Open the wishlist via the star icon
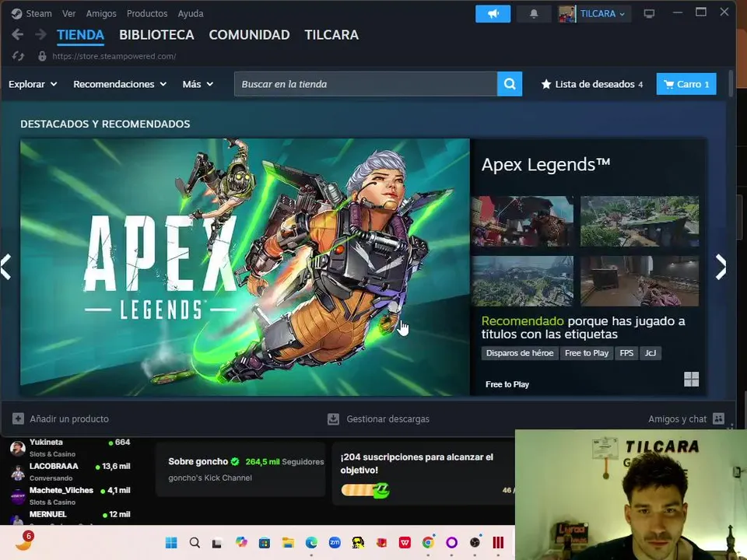The height and width of the screenshot is (560, 747). pos(546,84)
